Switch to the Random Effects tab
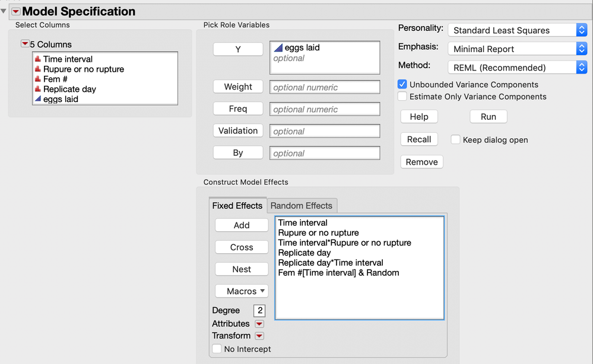The height and width of the screenshot is (364, 593). tap(302, 206)
